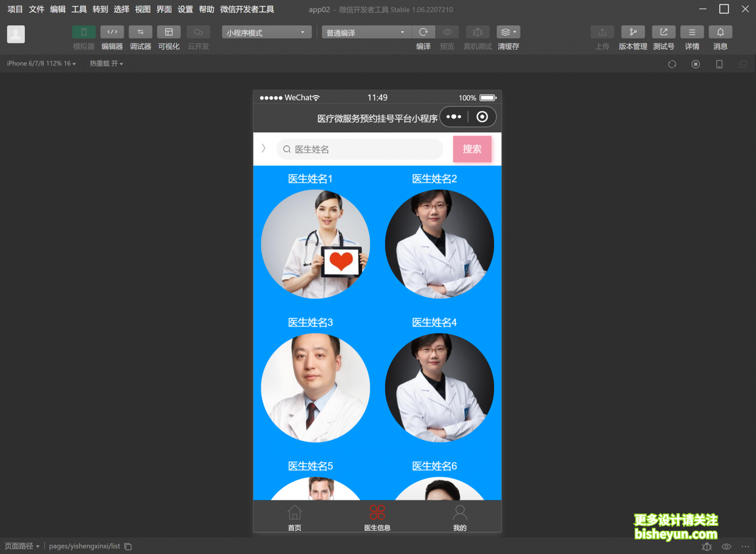This screenshot has width=756, height=554.
Task: Open the 项目 menu
Action: pyautogui.click(x=15, y=9)
